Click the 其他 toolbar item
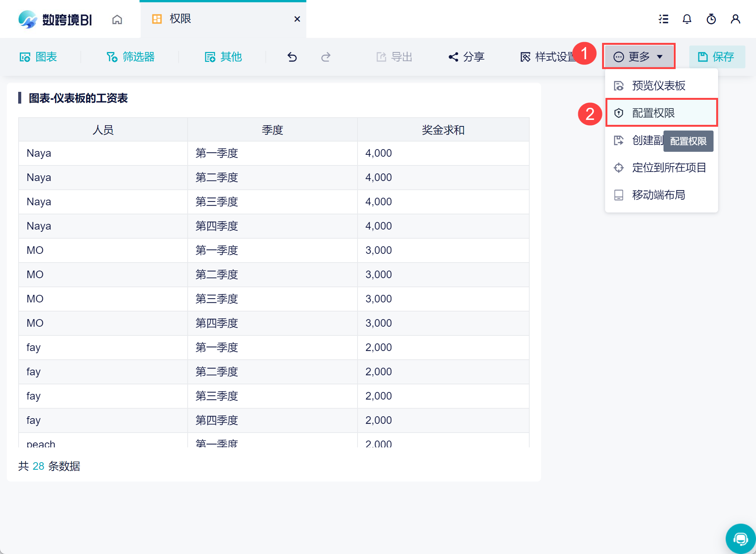The width and height of the screenshot is (756, 554). click(223, 57)
